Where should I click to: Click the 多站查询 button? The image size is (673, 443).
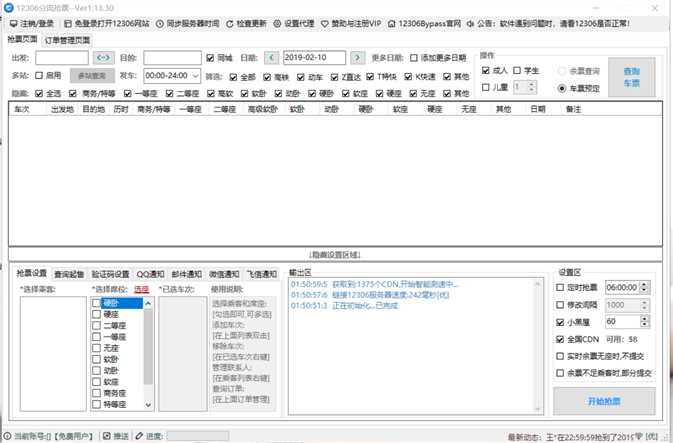click(x=92, y=76)
